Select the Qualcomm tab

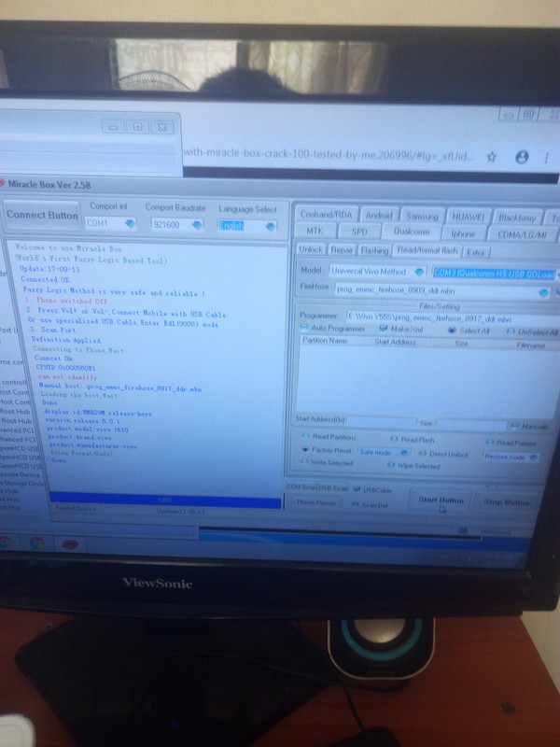tap(411, 232)
